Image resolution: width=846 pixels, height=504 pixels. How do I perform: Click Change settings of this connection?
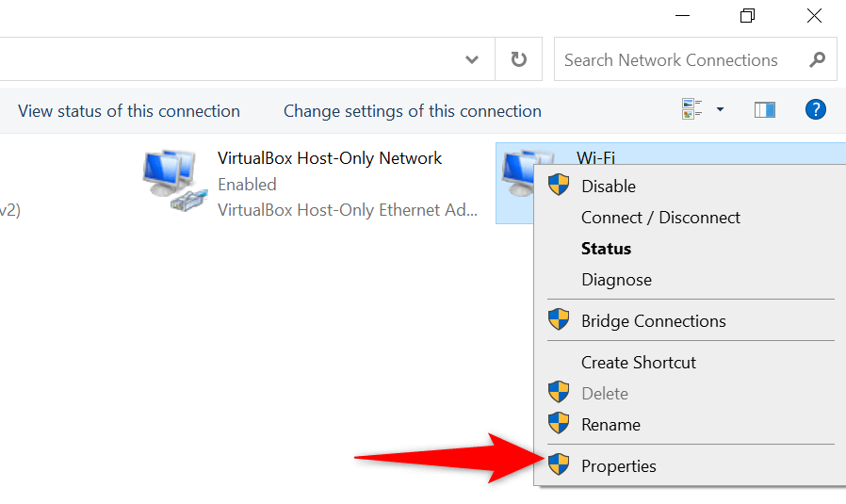coord(413,111)
